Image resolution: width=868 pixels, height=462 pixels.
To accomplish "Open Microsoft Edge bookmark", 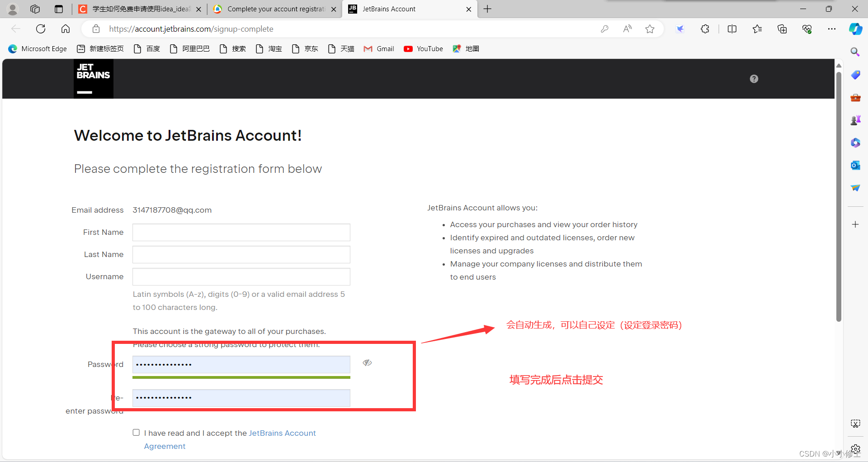I will (x=38, y=49).
